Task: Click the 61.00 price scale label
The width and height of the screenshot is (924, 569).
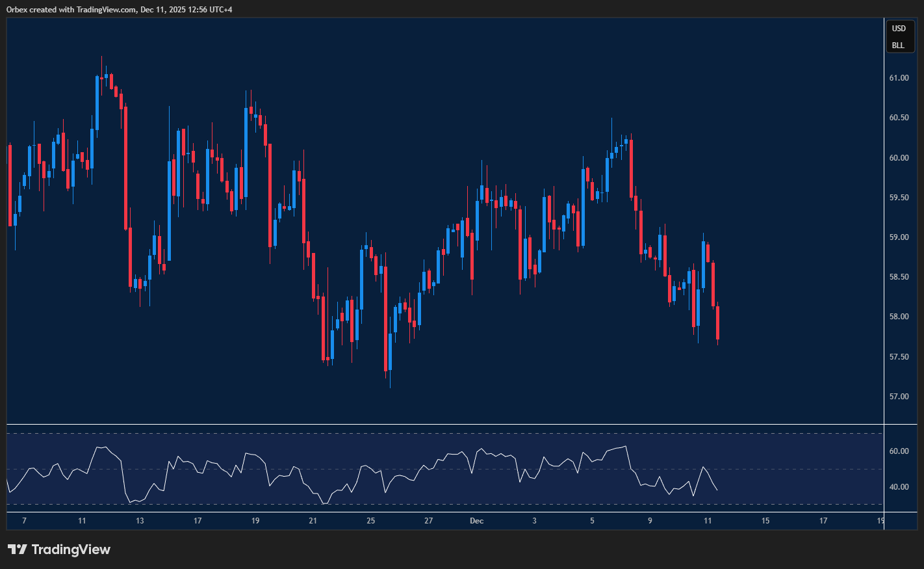Action: pyautogui.click(x=900, y=77)
